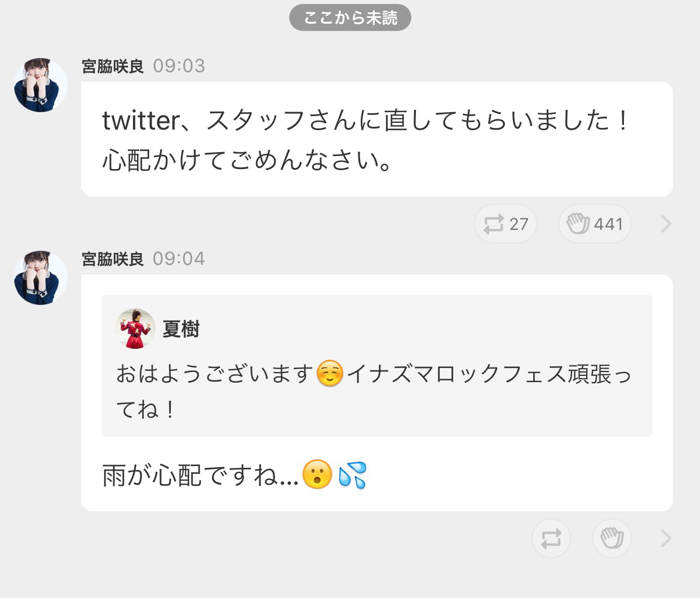Open the twitter、スタッフさん message bubble
Viewport: 700px width, 598px height.
point(377,139)
